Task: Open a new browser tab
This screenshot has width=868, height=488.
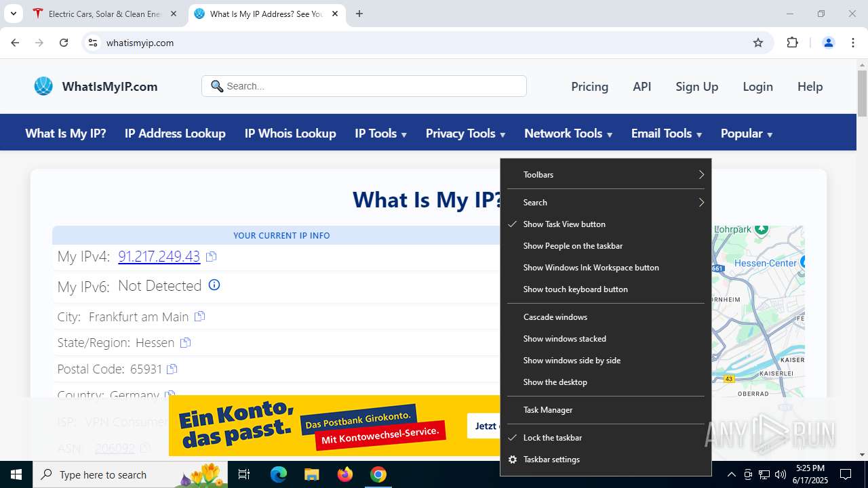Action: pyautogui.click(x=359, y=14)
